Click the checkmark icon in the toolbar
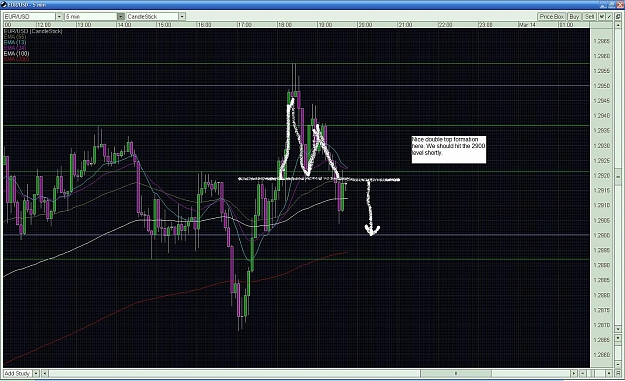625x381 pixels. [609, 17]
